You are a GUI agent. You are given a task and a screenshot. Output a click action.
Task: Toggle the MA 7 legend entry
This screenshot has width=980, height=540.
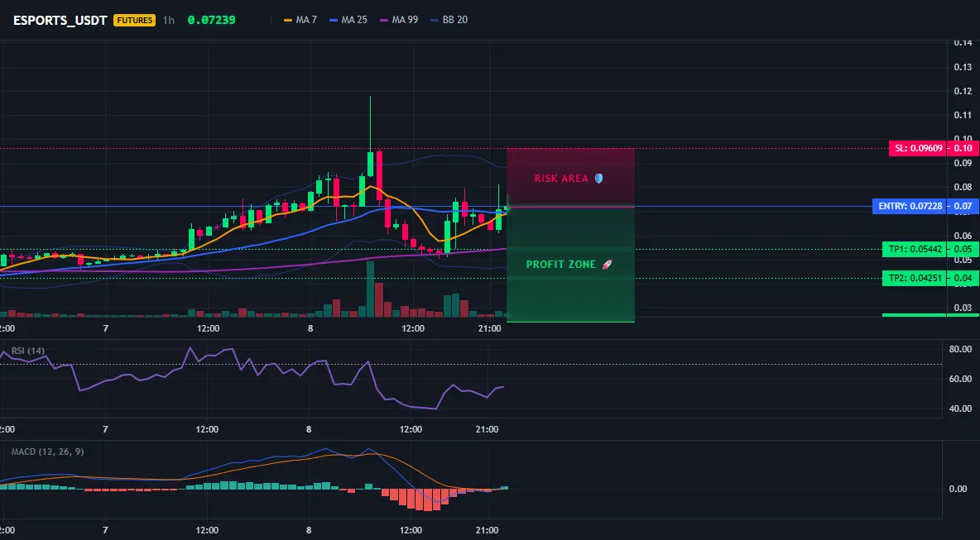300,20
